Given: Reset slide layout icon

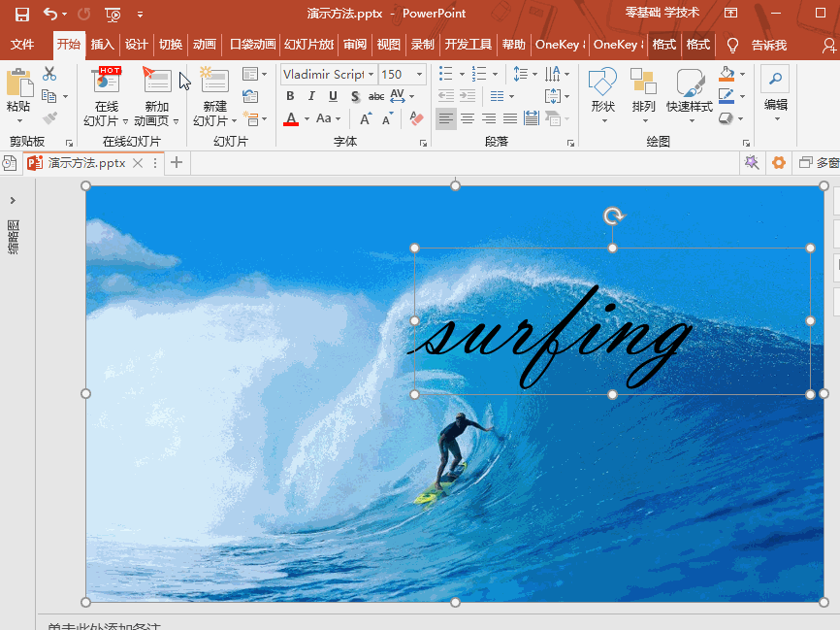Looking at the screenshot, I should (x=250, y=96).
